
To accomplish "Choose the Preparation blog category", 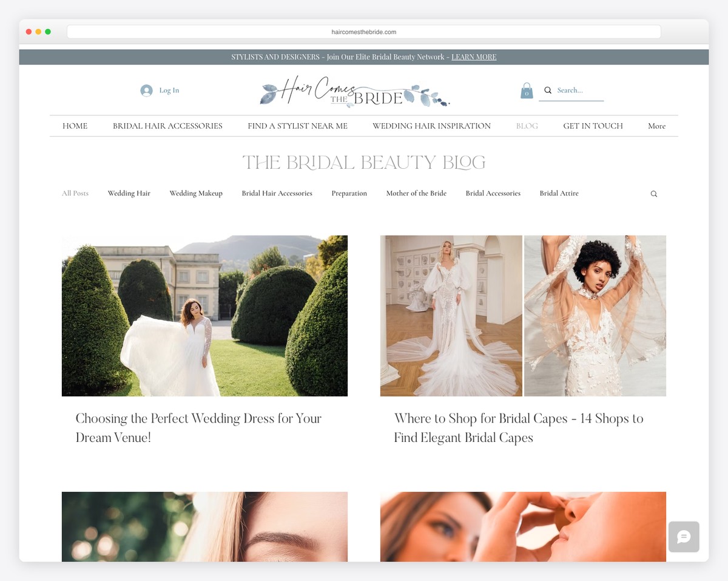I will pos(349,193).
